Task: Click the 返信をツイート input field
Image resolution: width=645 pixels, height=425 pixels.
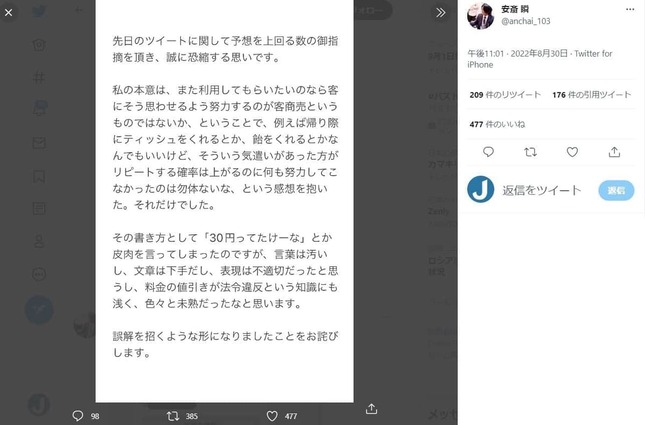Action: (542, 190)
